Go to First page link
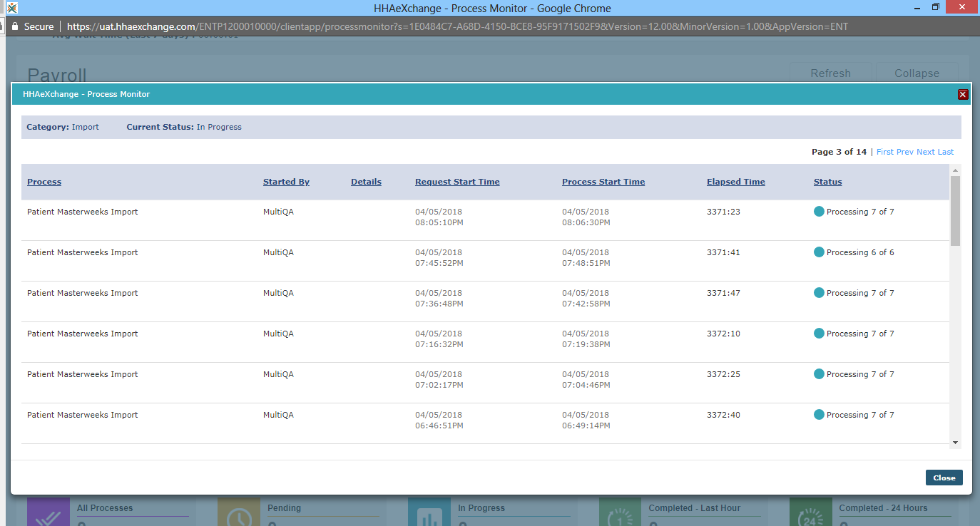 click(884, 152)
